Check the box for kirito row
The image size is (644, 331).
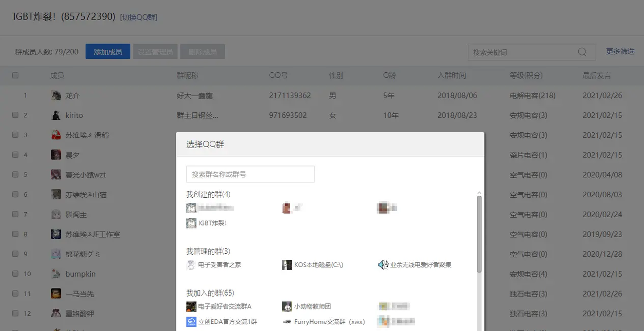(x=15, y=115)
